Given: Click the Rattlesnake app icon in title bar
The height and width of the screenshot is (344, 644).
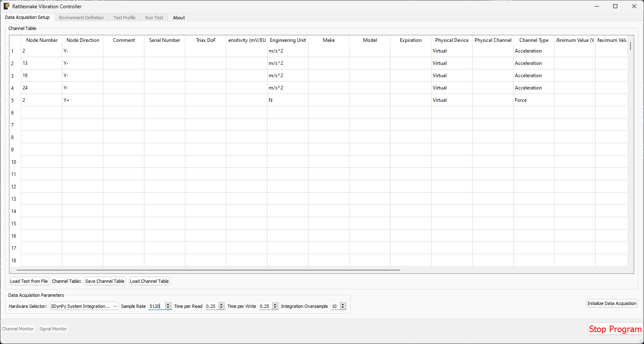Looking at the screenshot, I should 7,6.
